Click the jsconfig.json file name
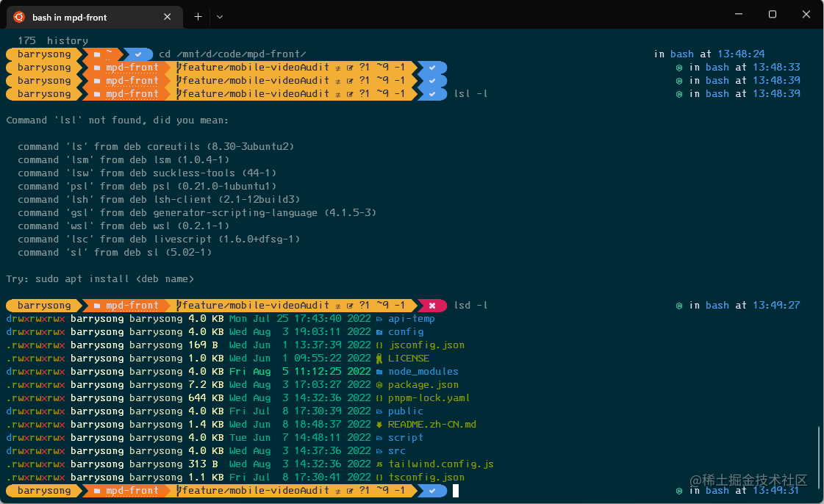824x504 pixels. click(x=426, y=345)
